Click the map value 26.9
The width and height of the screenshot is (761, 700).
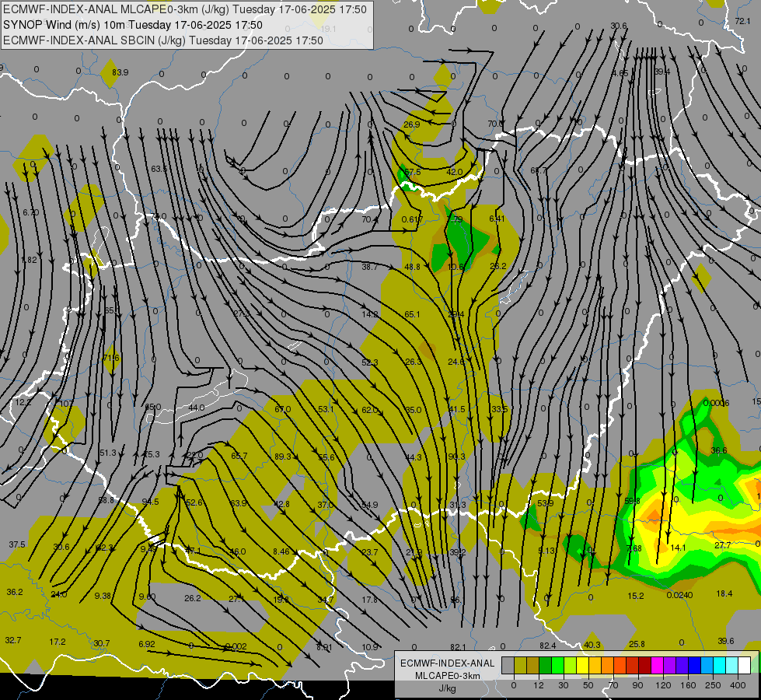(411, 124)
